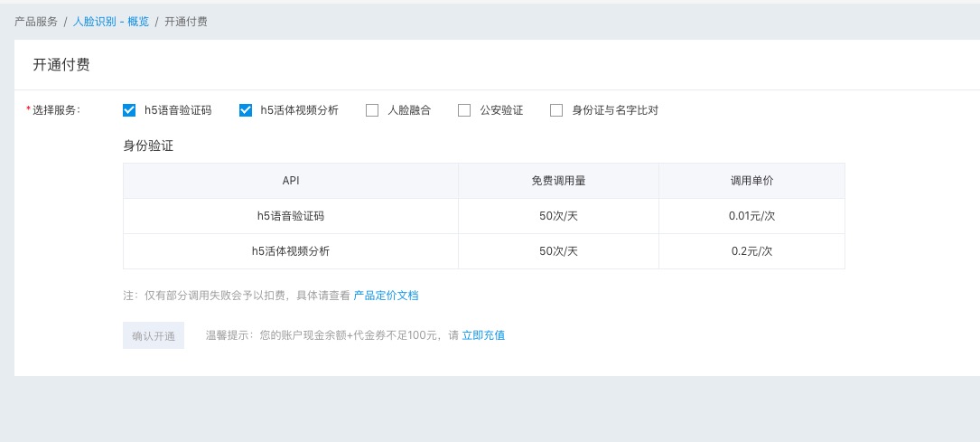Select the h5语音验证码 cell in the table
Image resolution: width=980 pixels, height=442 pixels.
290,216
